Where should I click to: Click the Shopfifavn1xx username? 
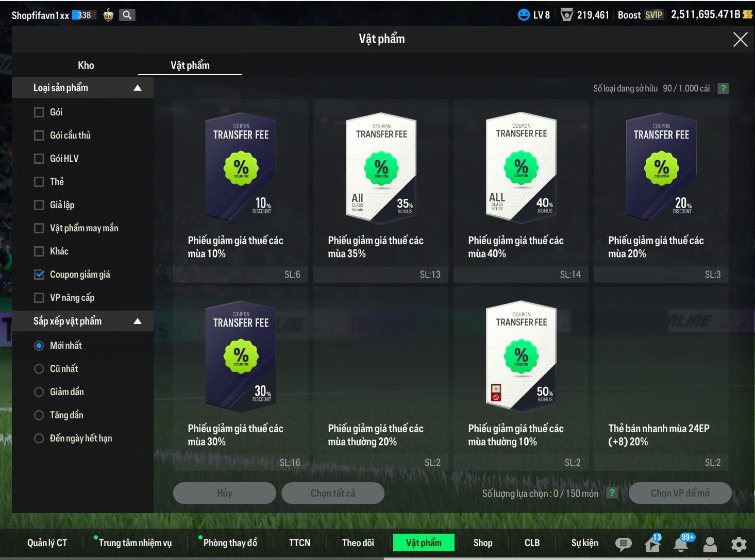point(40,15)
